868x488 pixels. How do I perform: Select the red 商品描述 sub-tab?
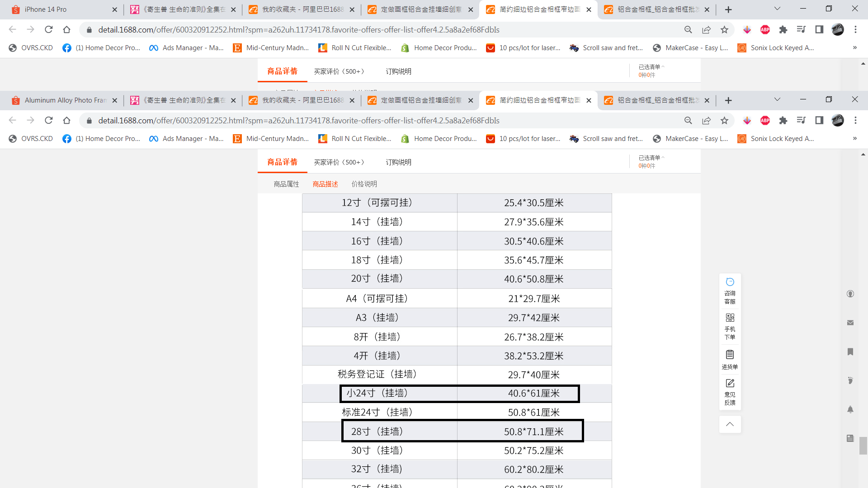click(325, 184)
